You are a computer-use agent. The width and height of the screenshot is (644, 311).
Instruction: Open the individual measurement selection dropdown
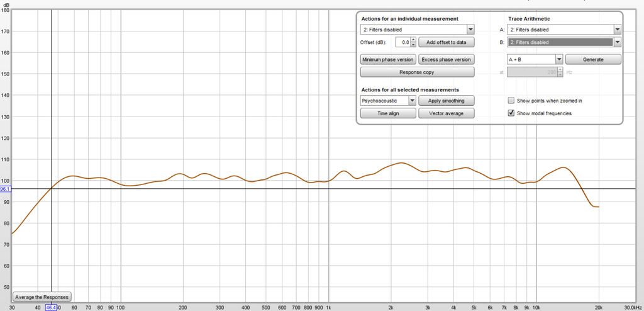(417, 29)
